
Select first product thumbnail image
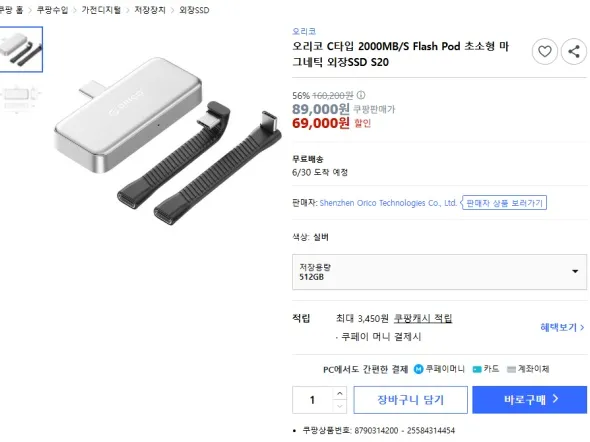click(21, 49)
